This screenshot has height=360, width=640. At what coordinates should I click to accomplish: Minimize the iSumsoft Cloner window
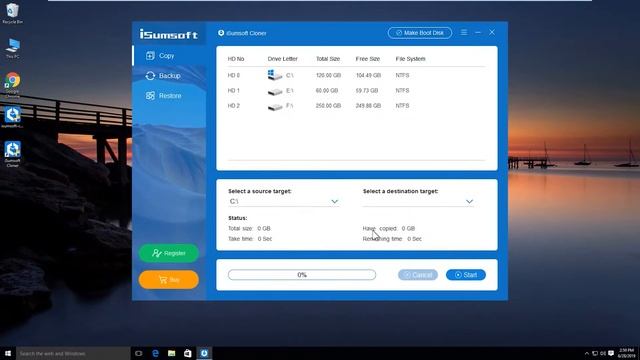coord(478,32)
